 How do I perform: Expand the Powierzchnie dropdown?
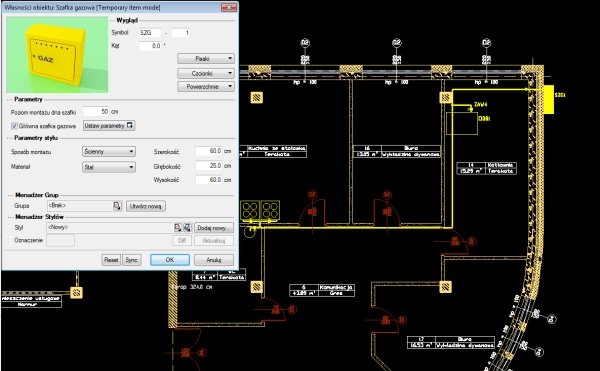pyautogui.click(x=206, y=86)
